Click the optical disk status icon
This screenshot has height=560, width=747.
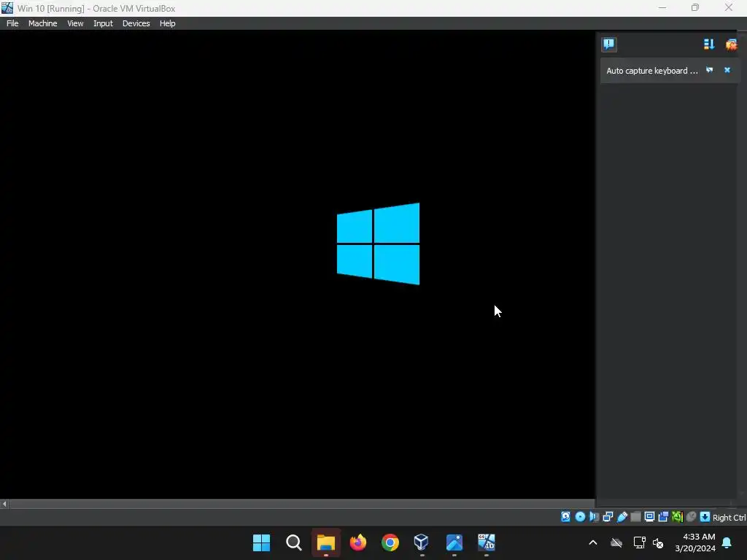580,517
